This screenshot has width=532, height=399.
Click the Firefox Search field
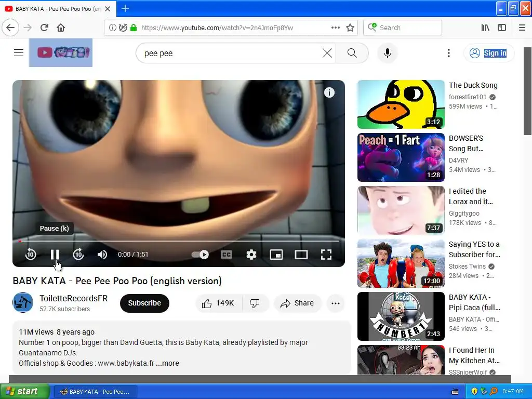point(403,28)
